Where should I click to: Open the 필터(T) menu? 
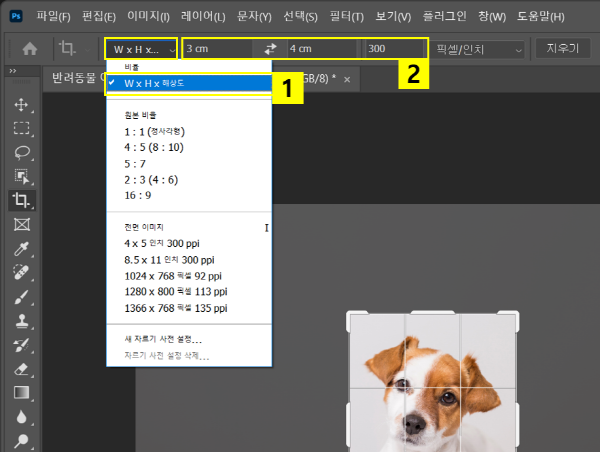click(x=347, y=16)
